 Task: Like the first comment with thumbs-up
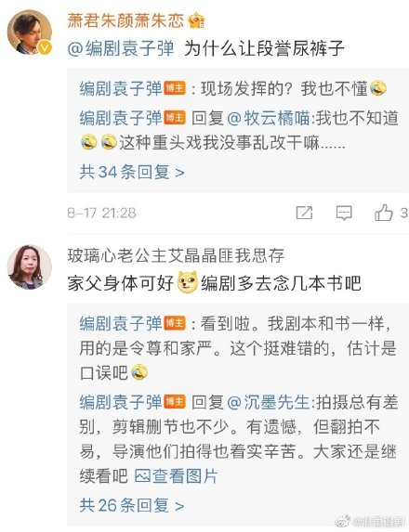[x=384, y=213]
